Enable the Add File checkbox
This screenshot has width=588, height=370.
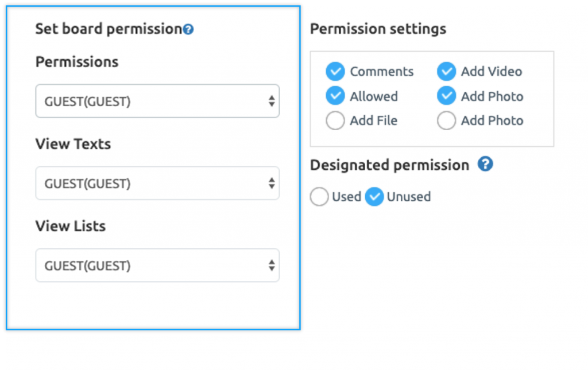[335, 120]
